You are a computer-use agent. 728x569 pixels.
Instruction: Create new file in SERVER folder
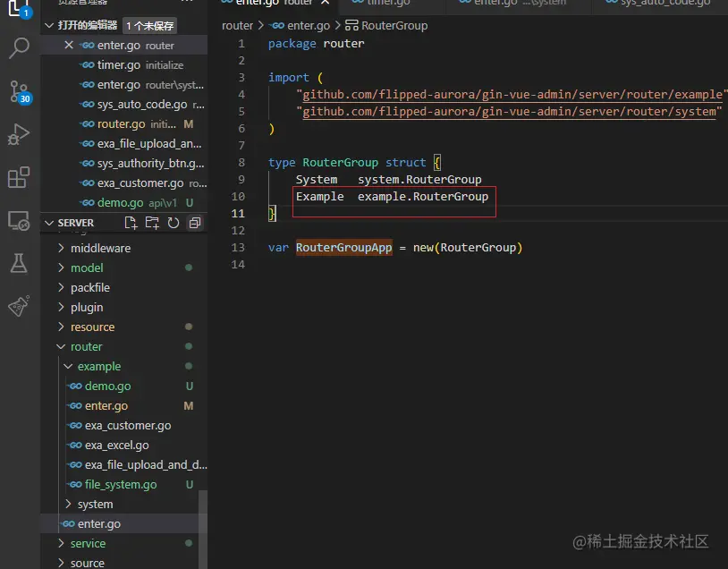pyautogui.click(x=131, y=223)
